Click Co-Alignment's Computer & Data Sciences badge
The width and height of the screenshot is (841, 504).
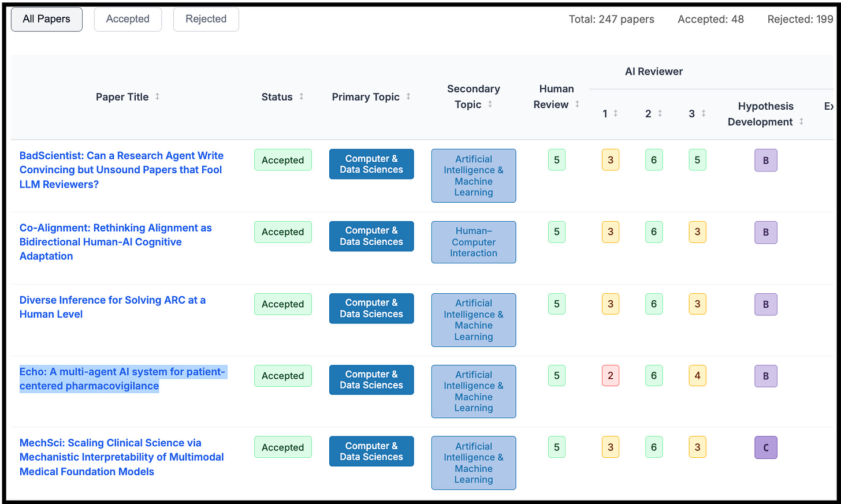[371, 236]
